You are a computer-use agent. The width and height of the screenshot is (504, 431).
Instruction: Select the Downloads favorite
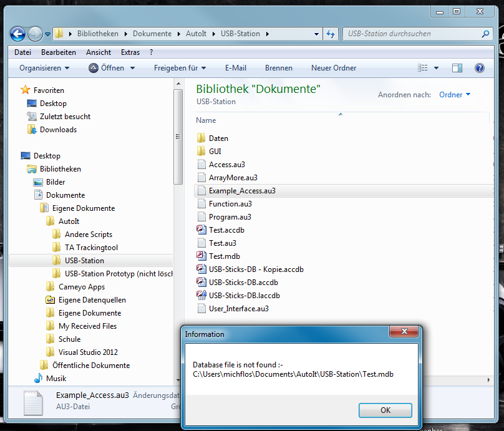(58, 130)
